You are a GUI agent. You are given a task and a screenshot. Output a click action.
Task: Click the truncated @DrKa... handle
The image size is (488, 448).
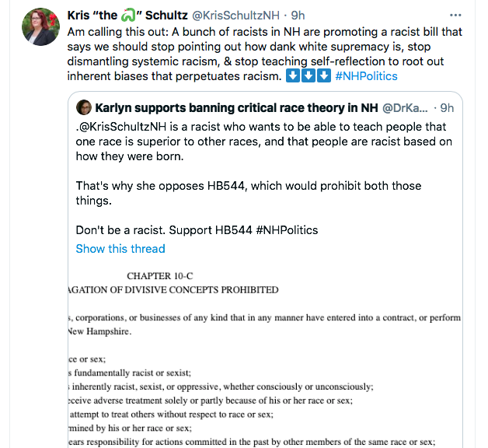[405, 107]
